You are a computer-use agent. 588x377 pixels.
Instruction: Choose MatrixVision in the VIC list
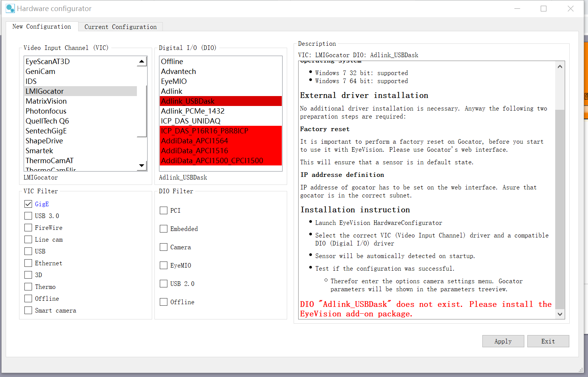click(x=80, y=101)
